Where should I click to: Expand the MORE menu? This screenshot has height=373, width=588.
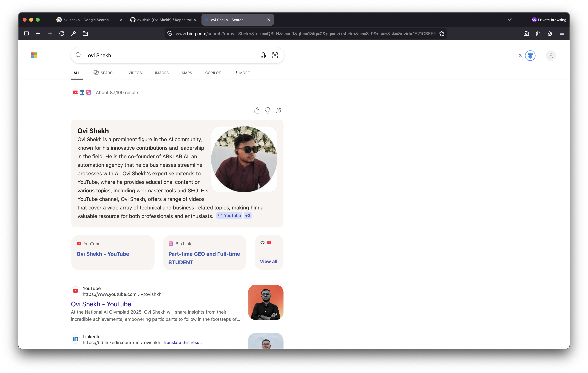[x=242, y=73]
